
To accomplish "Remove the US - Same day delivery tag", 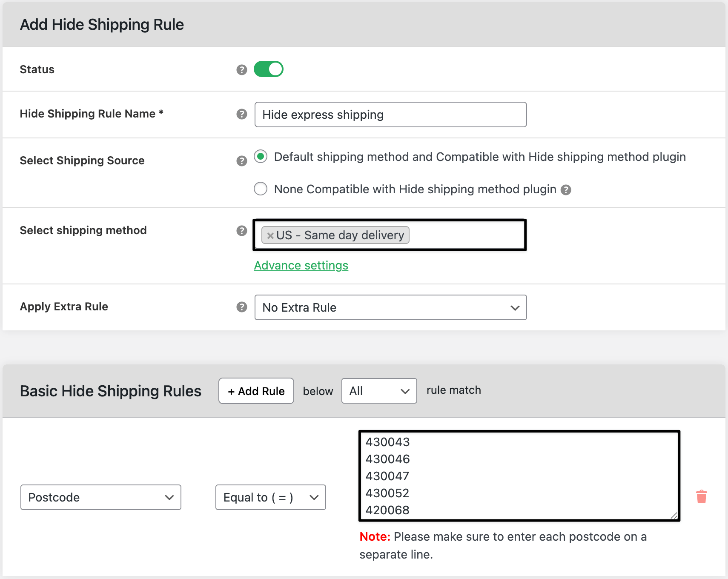I will 270,235.
